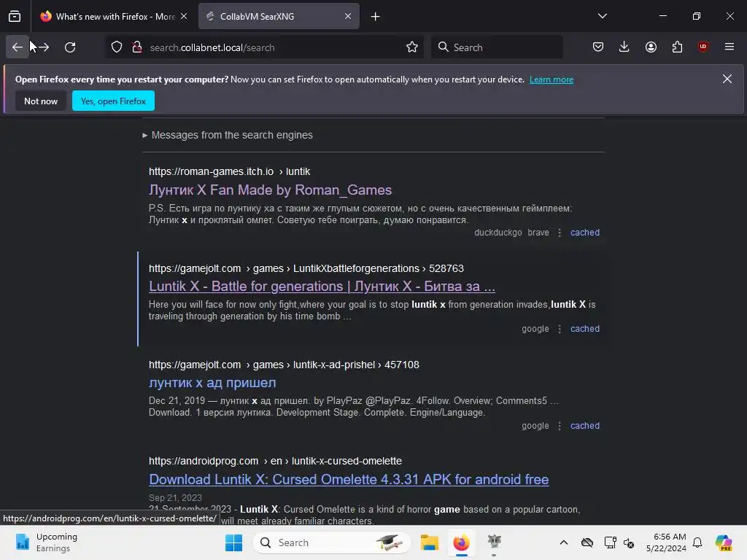Click the duckduckgo engine label

pyautogui.click(x=498, y=233)
